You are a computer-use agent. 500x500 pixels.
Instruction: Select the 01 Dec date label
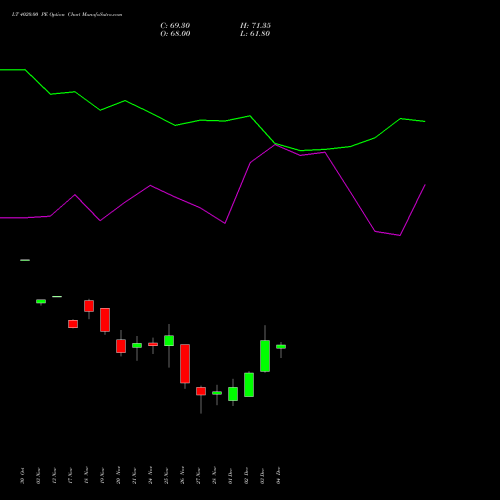[230, 476]
